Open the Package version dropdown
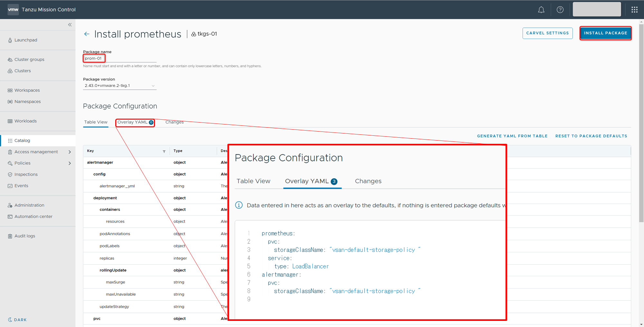 119,86
